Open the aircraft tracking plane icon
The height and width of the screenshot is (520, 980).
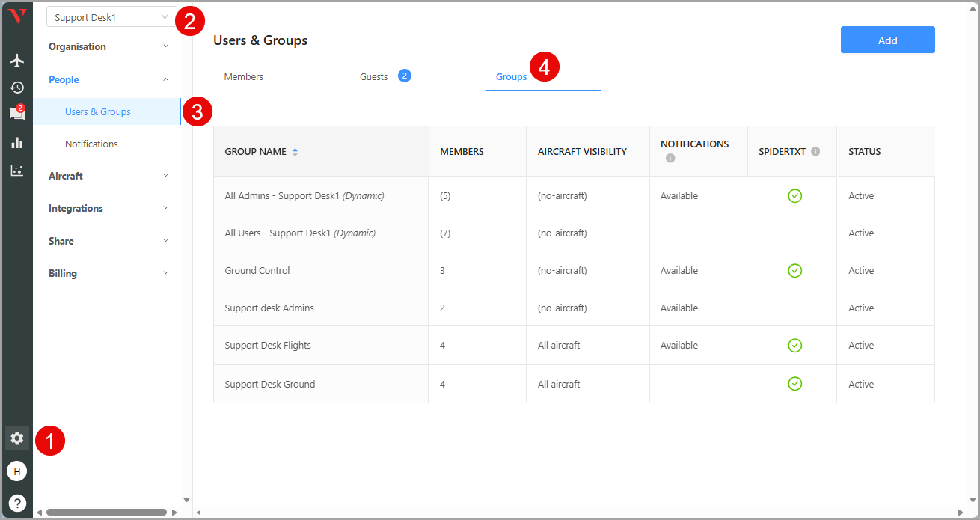point(16,61)
